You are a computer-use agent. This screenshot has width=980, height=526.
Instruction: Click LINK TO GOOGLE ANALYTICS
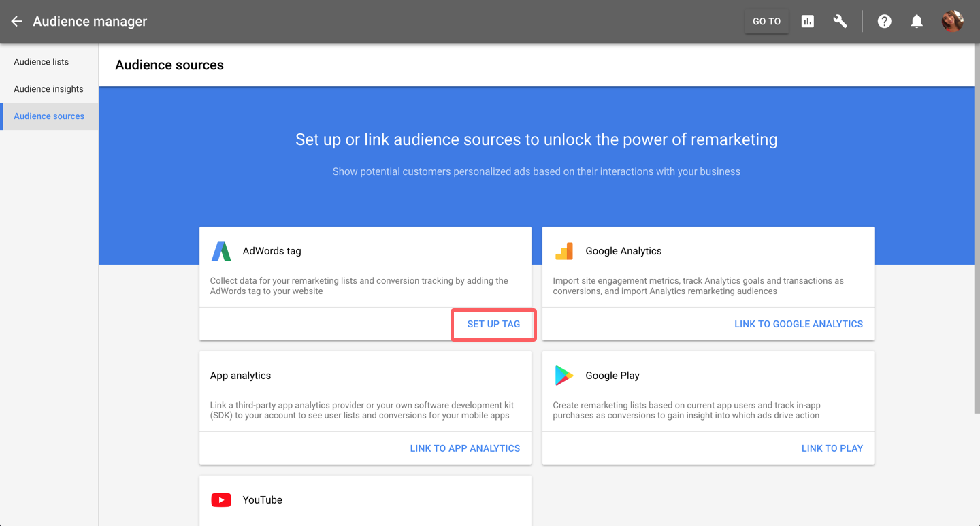[x=798, y=324]
